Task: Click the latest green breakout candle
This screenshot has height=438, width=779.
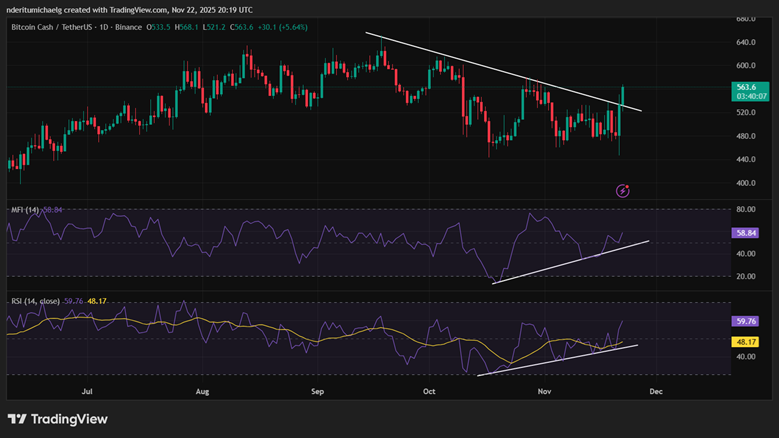Action: pyautogui.click(x=623, y=95)
